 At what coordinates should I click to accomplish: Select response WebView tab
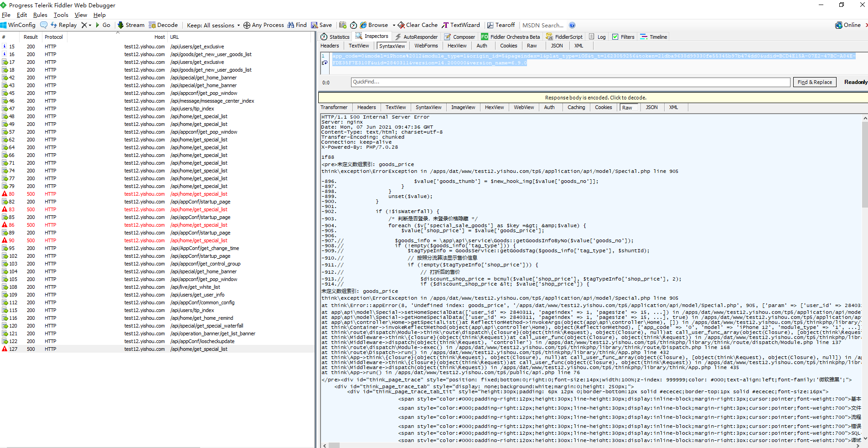[524, 107]
